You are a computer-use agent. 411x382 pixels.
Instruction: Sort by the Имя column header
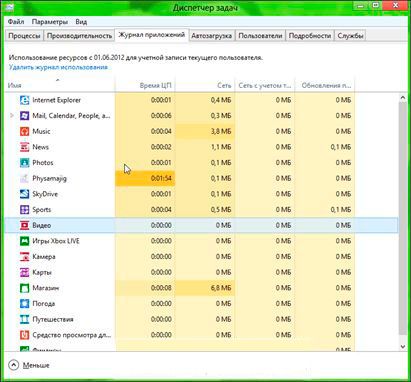[60, 85]
